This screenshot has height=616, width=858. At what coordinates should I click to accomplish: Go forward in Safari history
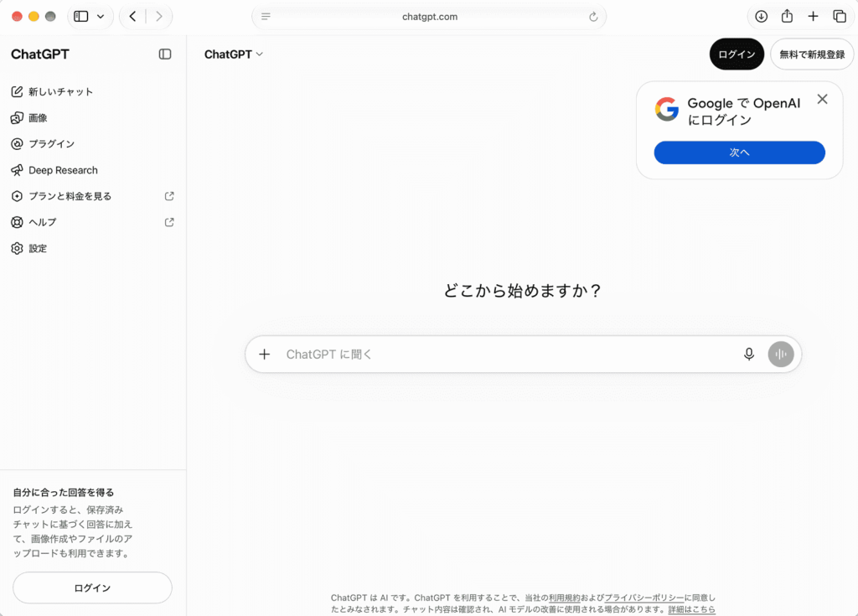point(158,17)
